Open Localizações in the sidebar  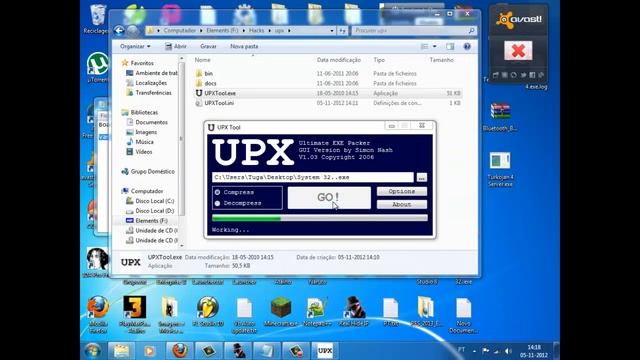point(151,83)
